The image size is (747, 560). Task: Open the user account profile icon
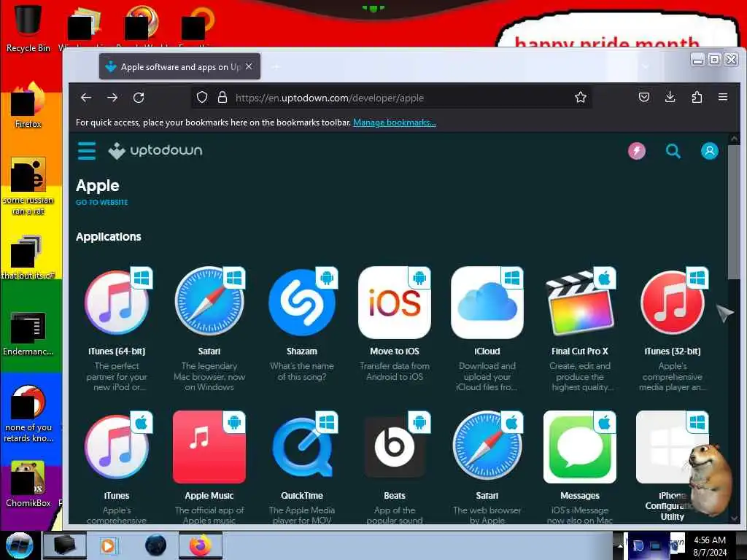pyautogui.click(x=709, y=152)
